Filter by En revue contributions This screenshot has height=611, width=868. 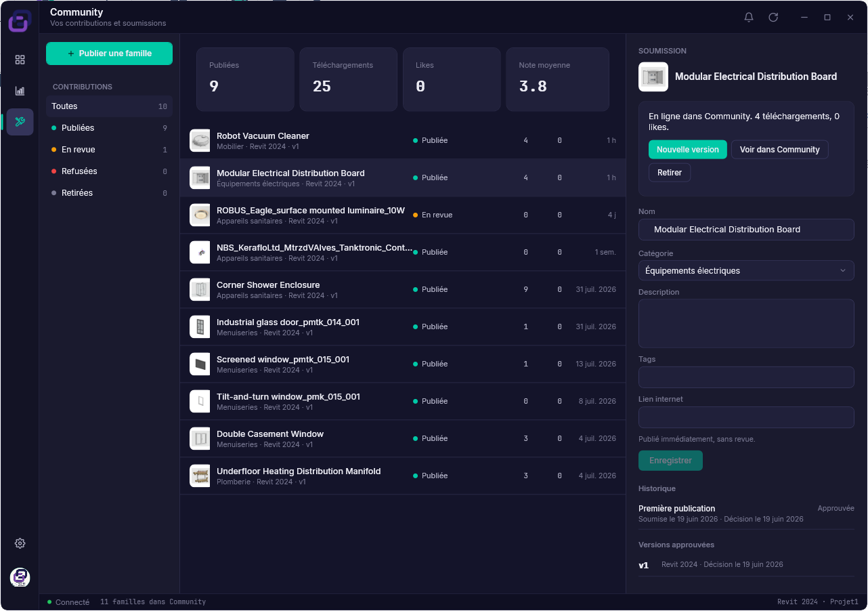point(109,150)
